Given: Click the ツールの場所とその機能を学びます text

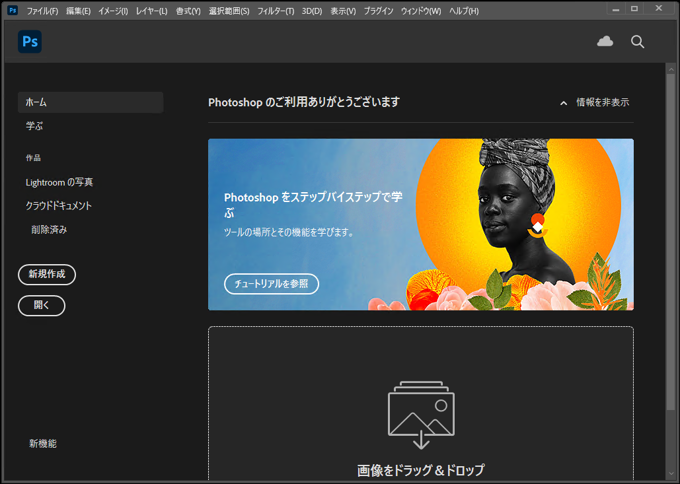Looking at the screenshot, I should [x=289, y=233].
